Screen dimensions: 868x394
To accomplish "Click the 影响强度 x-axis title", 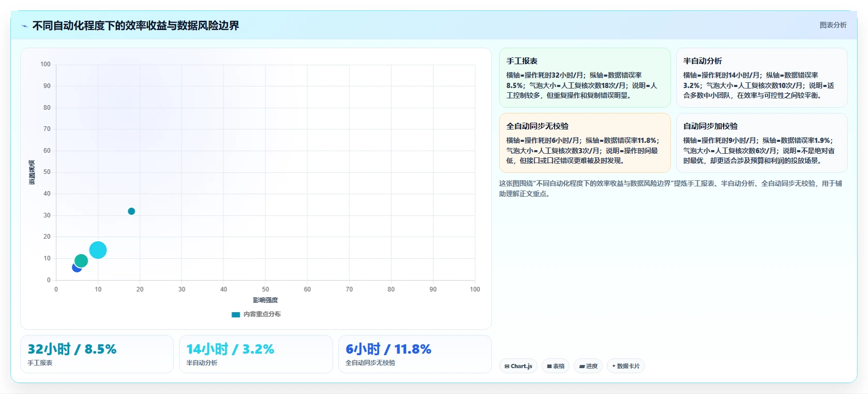I will point(265,300).
